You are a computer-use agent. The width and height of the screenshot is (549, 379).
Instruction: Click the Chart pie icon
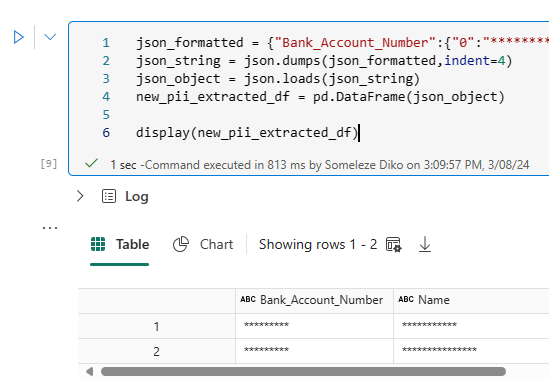181,244
